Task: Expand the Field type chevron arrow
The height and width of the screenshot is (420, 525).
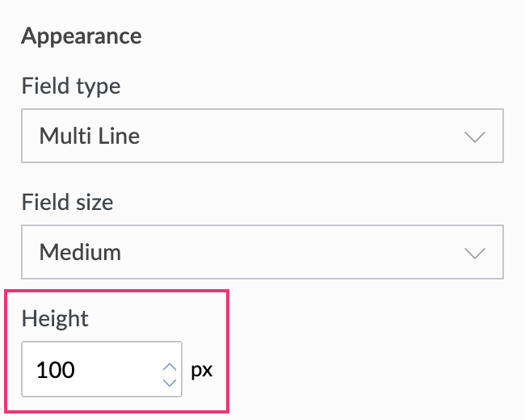Action: click(475, 136)
